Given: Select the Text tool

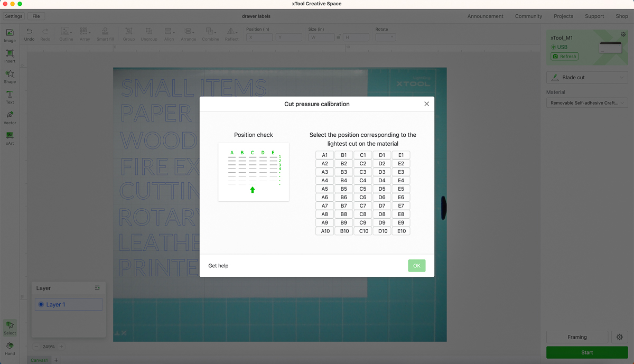Looking at the screenshot, I should tap(10, 97).
